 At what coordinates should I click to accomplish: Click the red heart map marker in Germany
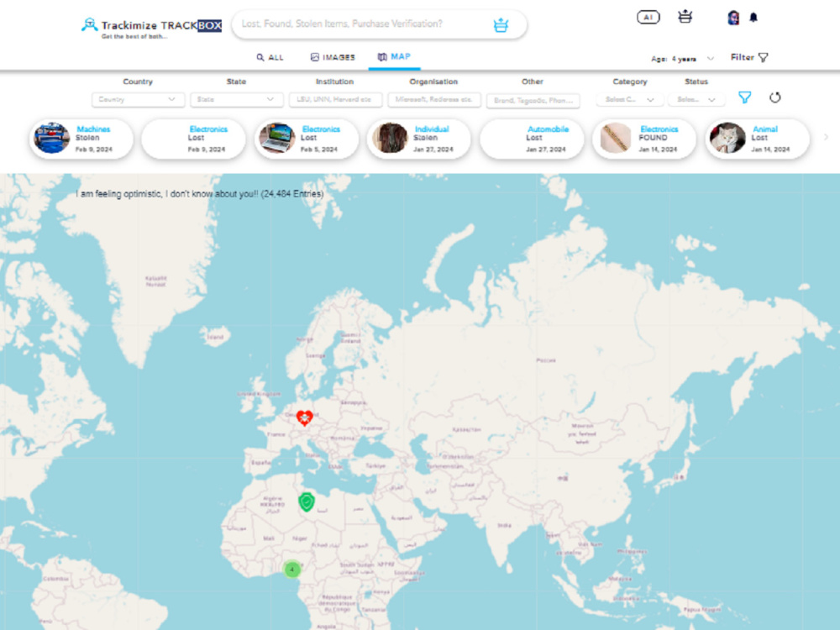coord(304,417)
